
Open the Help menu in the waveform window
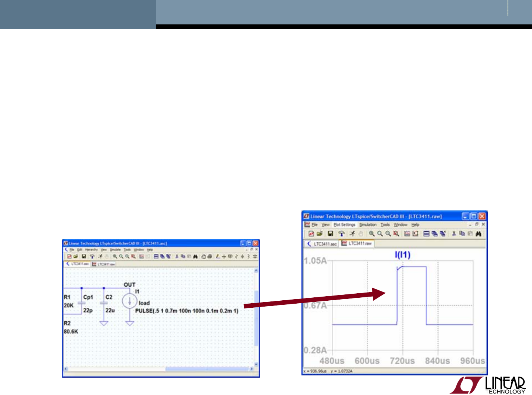point(416,224)
